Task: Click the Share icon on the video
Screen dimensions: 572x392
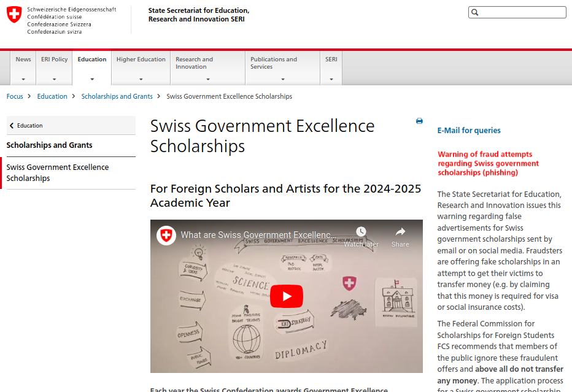Action: coord(400,233)
